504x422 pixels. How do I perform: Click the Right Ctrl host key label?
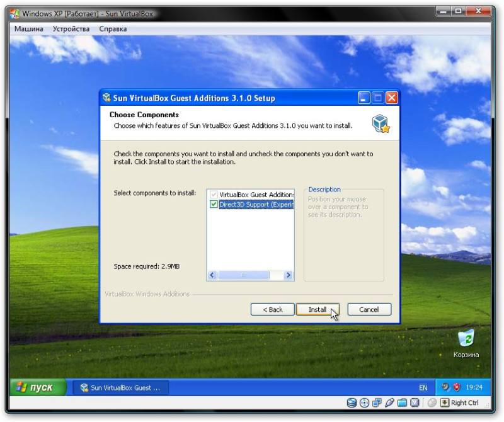[x=464, y=402]
